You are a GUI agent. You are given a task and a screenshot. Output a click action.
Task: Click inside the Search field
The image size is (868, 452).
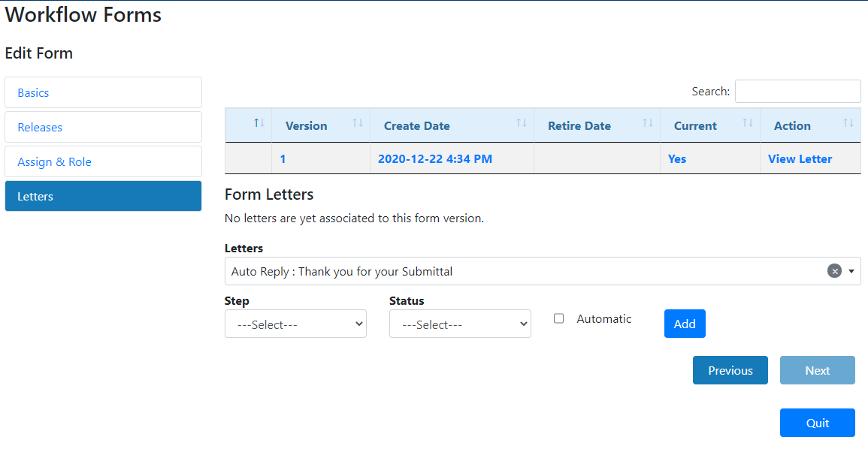797,91
